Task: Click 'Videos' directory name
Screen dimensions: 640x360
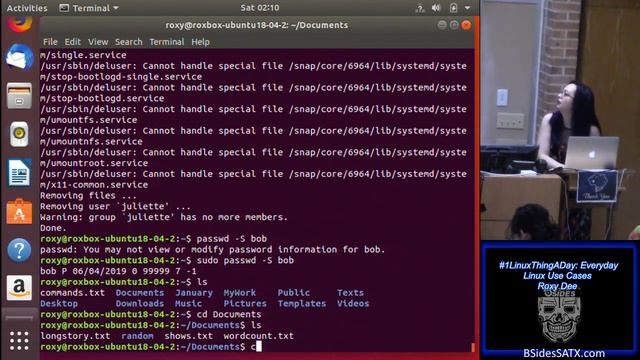Action: tap(353, 304)
